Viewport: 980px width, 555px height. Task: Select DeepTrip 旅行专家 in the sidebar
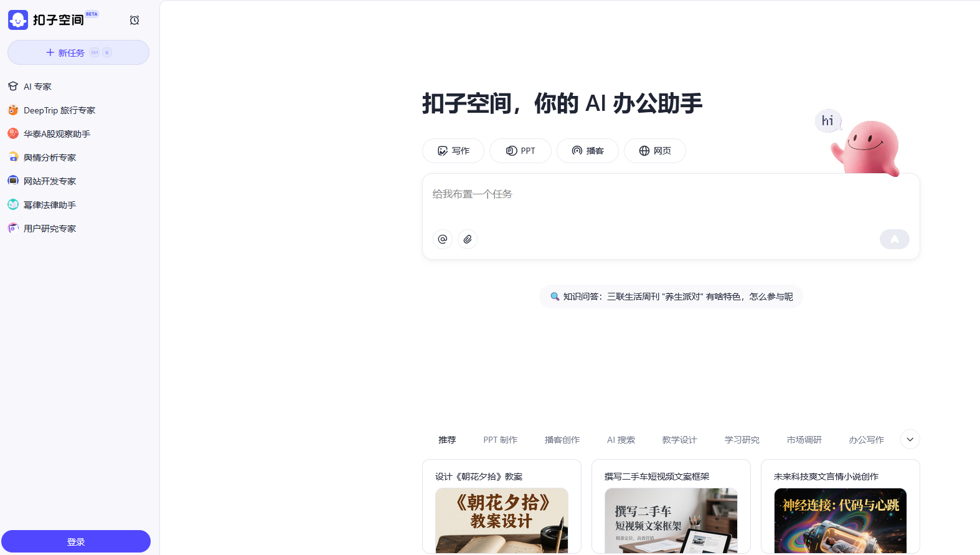78,110
